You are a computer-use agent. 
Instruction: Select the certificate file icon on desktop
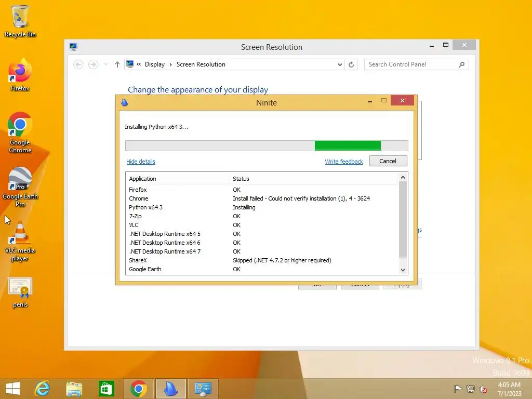click(x=20, y=292)
